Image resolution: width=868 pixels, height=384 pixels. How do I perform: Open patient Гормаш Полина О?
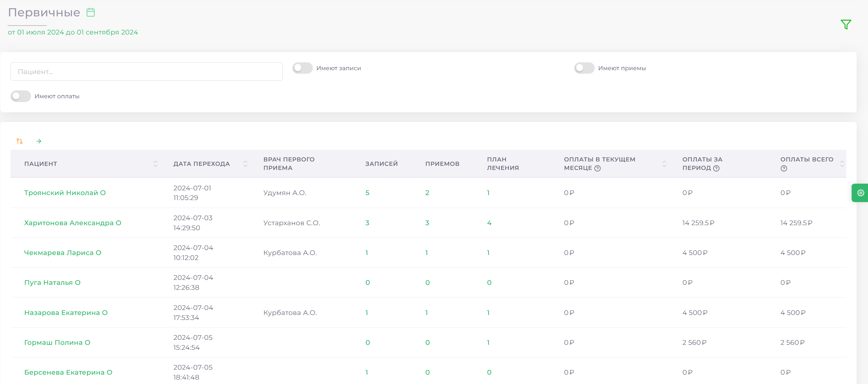57,342
